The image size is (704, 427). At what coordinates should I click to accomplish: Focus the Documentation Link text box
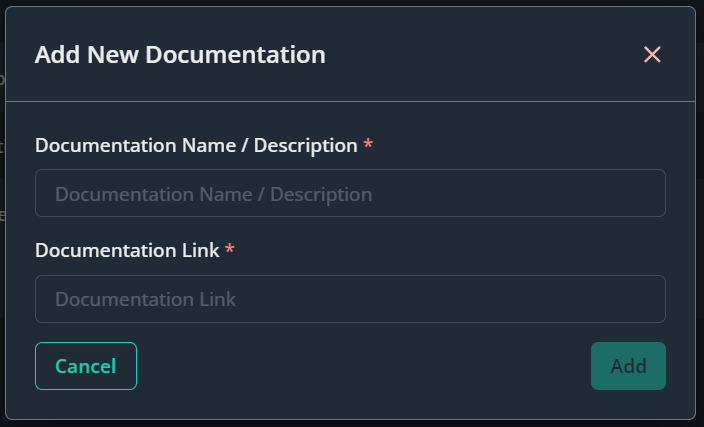click(350, 299)
